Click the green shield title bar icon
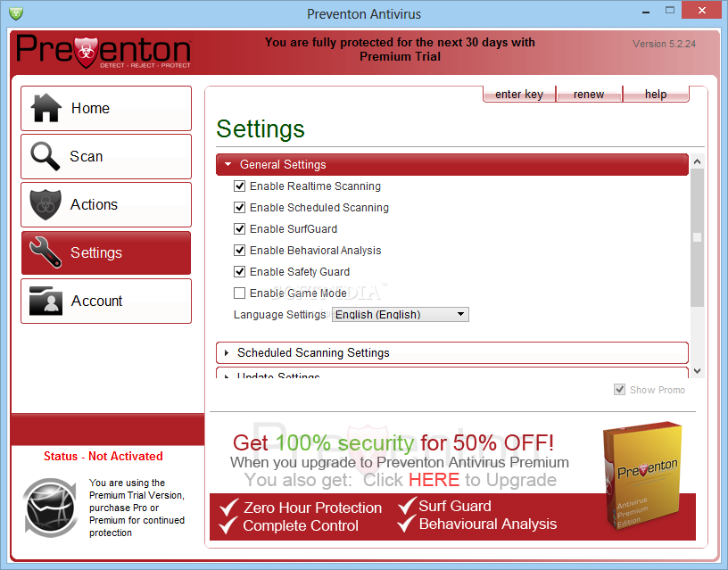This screenshot has height=570, width=728. click(16, 13)
